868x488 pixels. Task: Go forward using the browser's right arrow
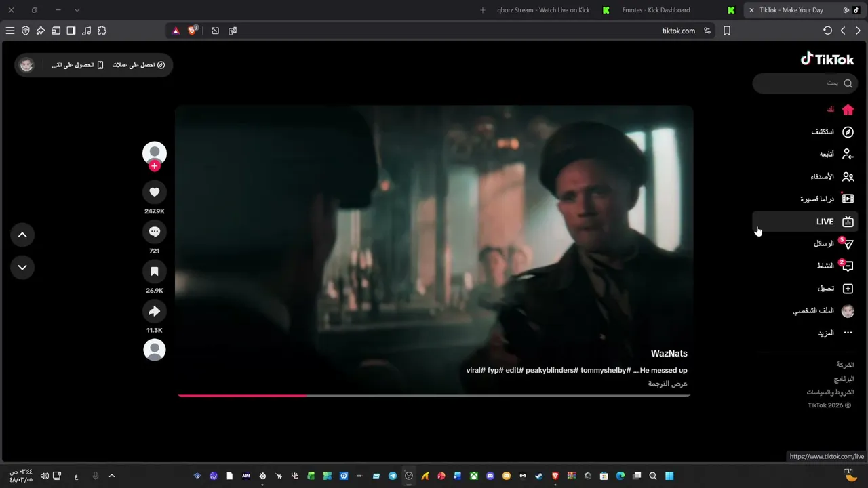click(x=858, y=30)
